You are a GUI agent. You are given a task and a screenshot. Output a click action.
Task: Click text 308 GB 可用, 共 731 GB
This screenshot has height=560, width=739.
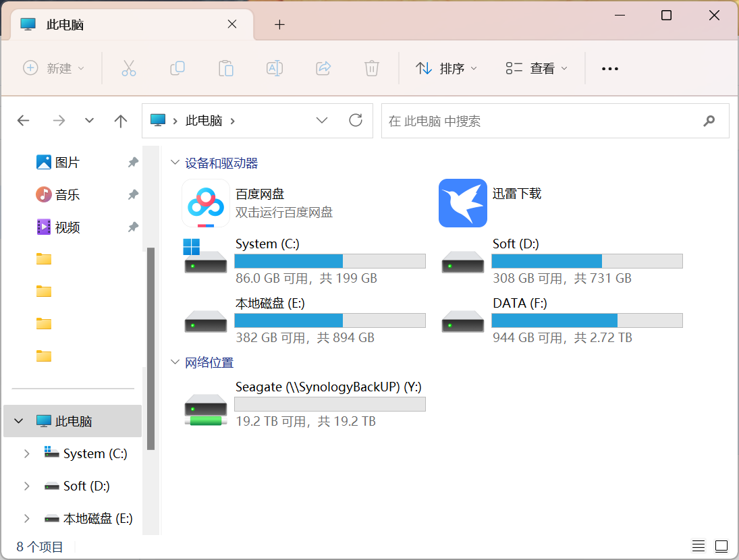[562, 279]
